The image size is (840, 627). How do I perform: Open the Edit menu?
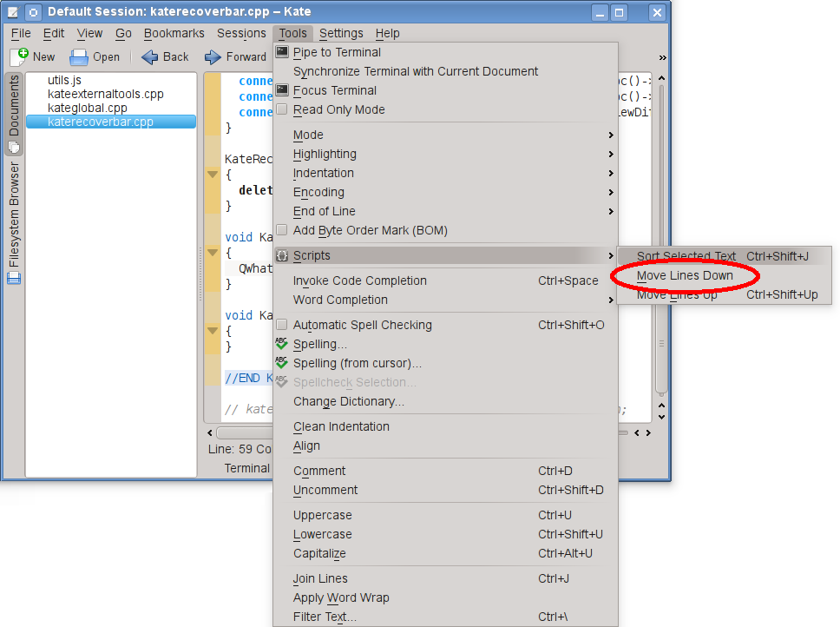(54, 33)
